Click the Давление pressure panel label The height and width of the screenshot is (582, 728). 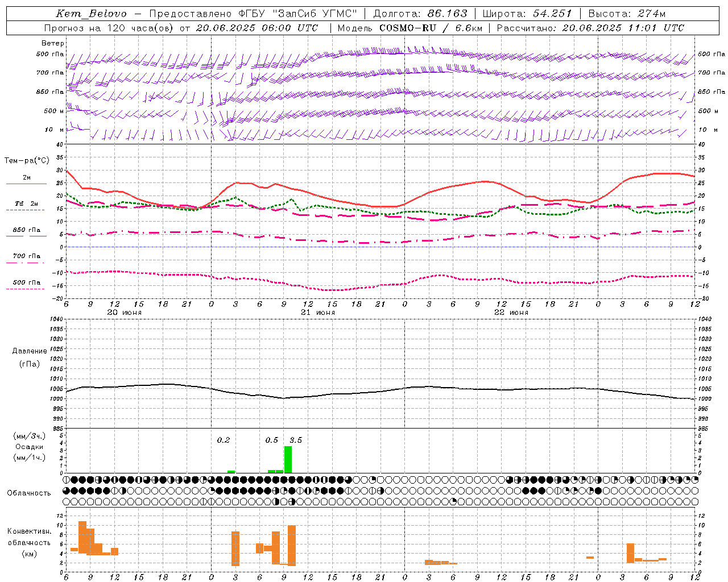tap(30, 351)
